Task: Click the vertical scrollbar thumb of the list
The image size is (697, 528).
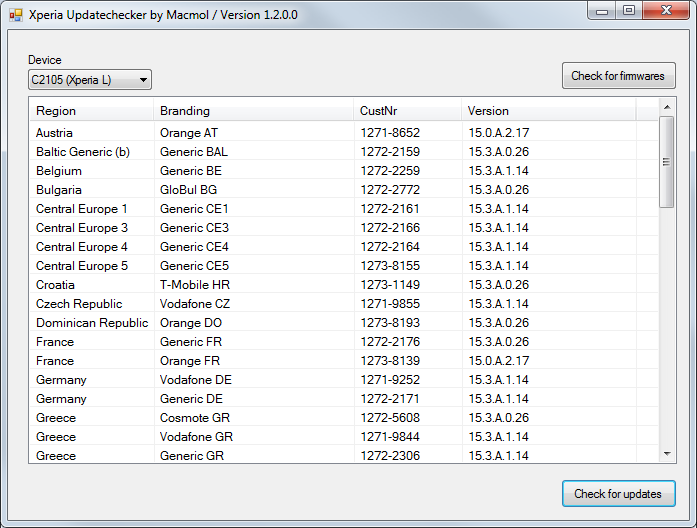Action: (x=667, y=162)
